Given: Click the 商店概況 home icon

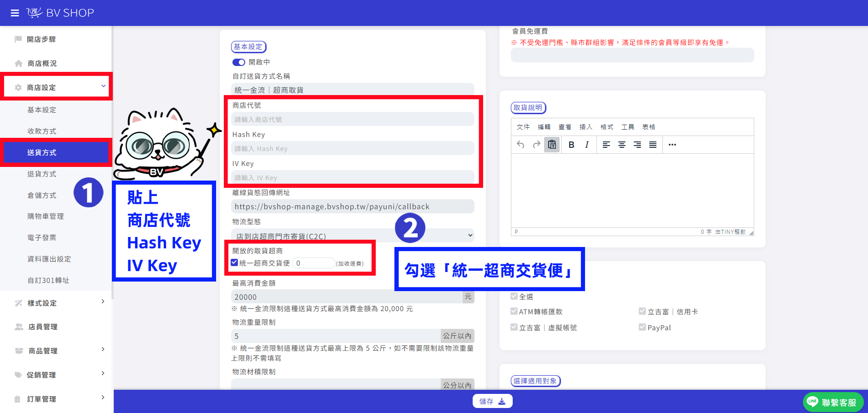Looking at the screenshot, I should point(18,63).
